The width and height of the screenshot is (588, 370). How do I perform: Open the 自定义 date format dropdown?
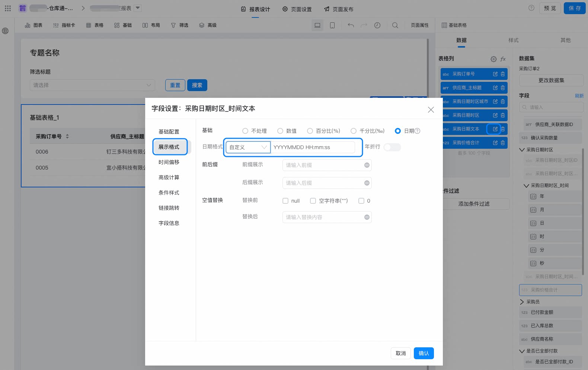(x=248, y=147)
